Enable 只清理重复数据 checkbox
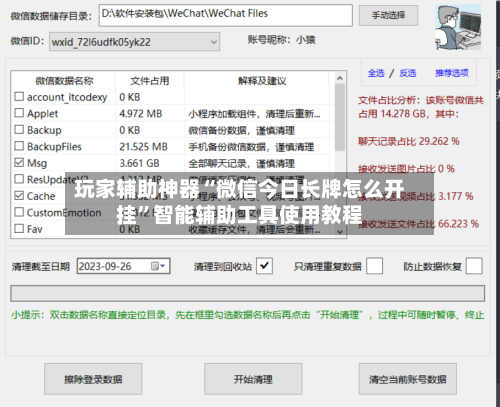Screen dimensions: 500x407 pyautogui.click(x=374, y=266)
